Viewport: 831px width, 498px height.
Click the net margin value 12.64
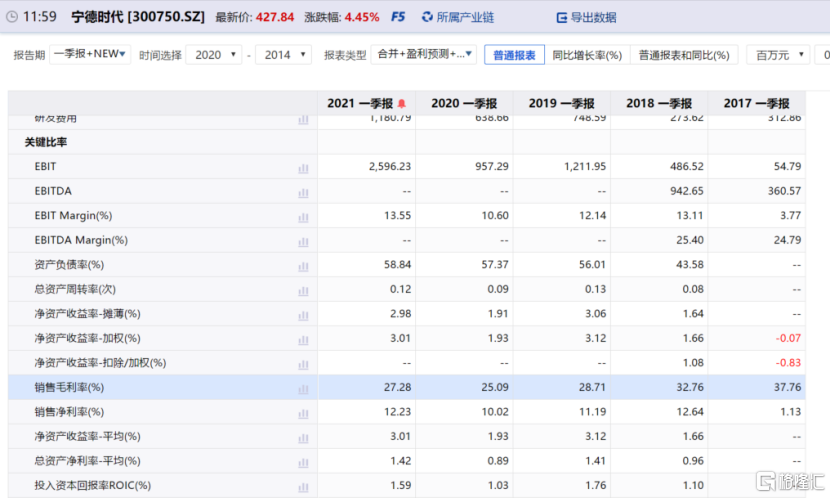[x=690, y=412]
